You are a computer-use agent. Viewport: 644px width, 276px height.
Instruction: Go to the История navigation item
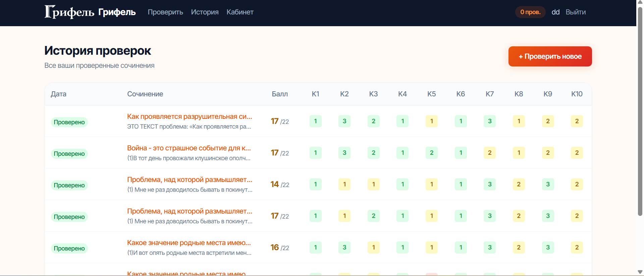(x=205, y=12)
